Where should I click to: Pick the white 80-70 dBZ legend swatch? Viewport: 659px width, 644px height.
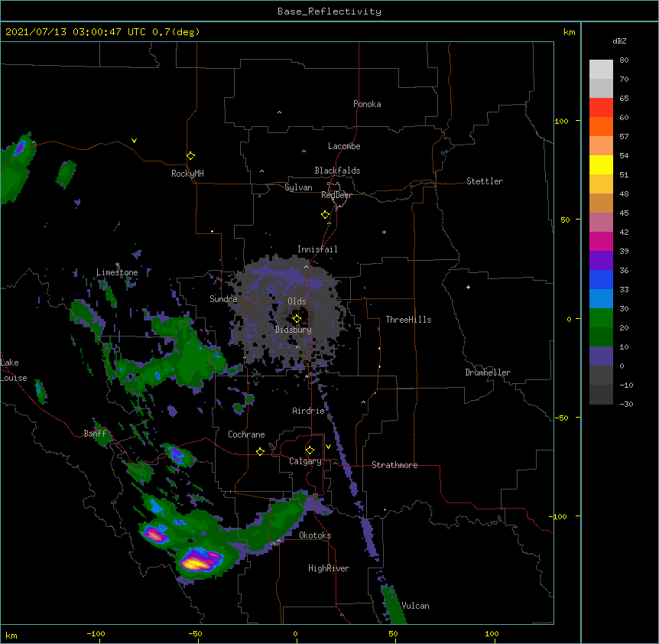click(601, 69)
